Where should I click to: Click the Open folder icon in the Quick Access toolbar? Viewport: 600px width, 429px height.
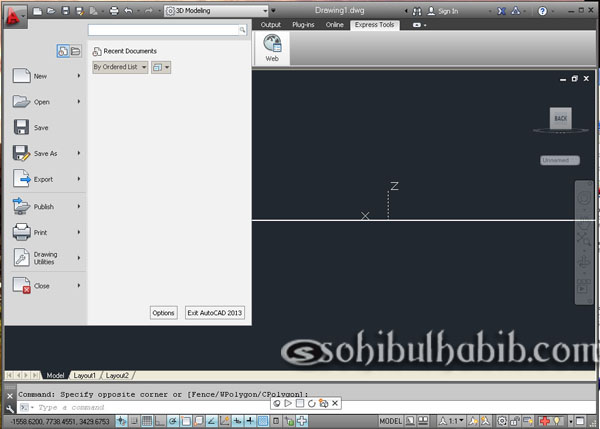[51, 11]
